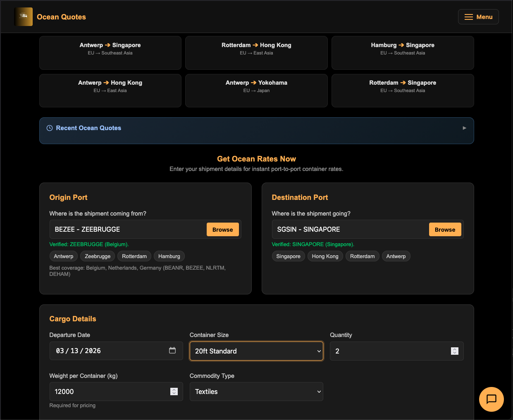The image size is (513, 420).
Task: Open the departure date calendar picker
Action: (172, 351)
